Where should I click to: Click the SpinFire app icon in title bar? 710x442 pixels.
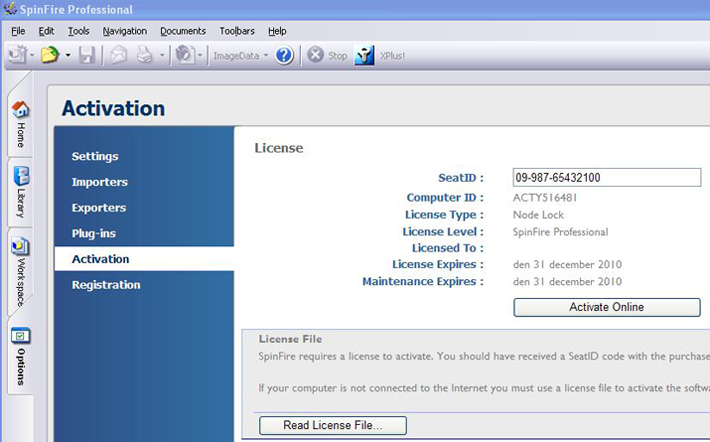[x=10, y=9]
